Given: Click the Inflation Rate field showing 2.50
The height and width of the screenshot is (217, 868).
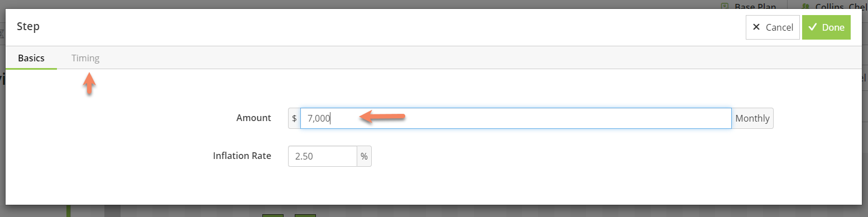Looking at the screenshot, I should point(323,156).
